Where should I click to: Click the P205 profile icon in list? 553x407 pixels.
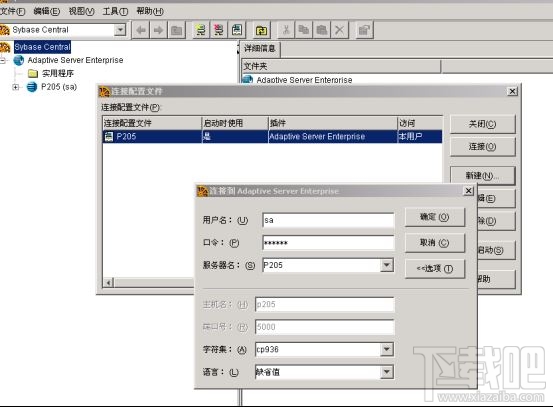tap(109, 136)
